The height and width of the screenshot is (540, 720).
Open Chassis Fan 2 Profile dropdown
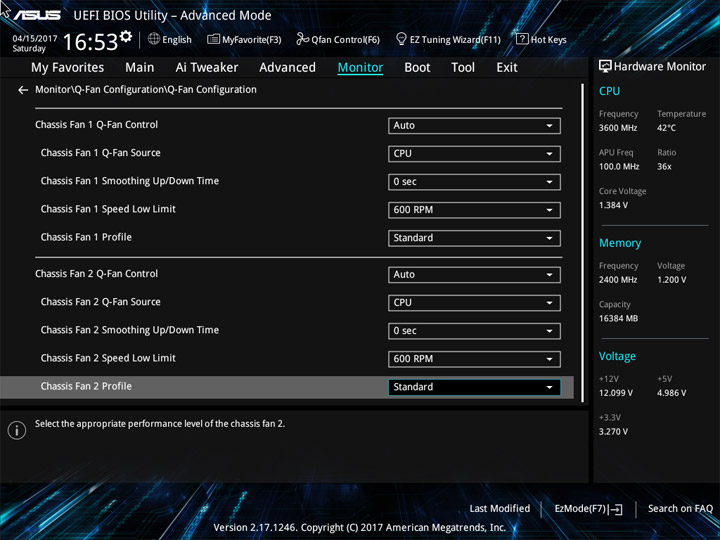474,387
